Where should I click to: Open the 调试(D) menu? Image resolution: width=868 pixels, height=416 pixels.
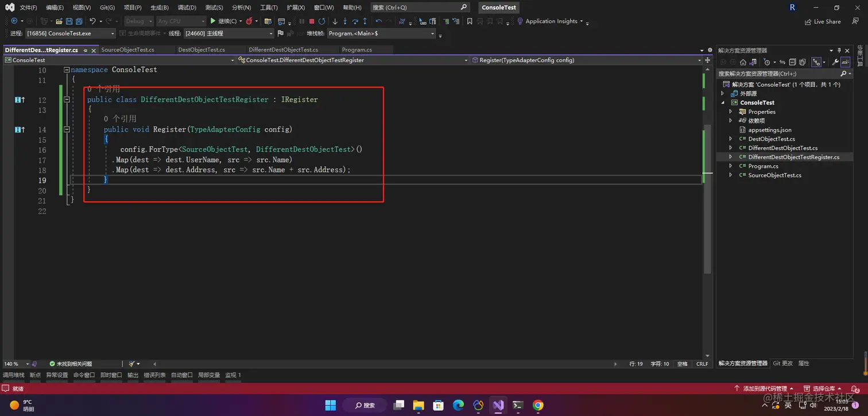(187, 7)
